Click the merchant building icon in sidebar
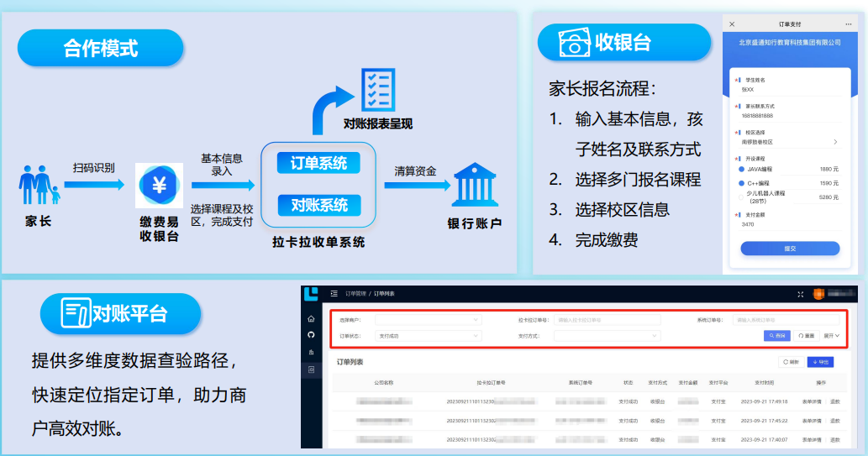This screenshot has width=868, height=456. point(311,352)
